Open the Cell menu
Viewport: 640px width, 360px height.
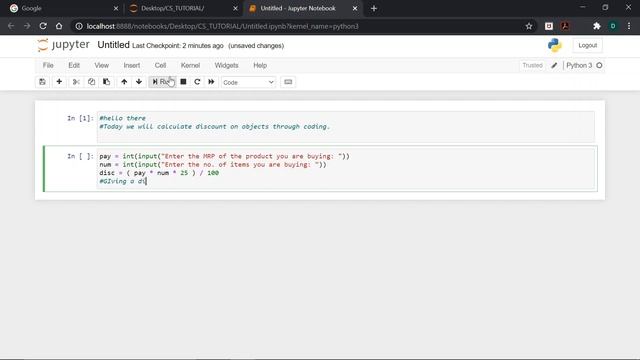point(160,65)
